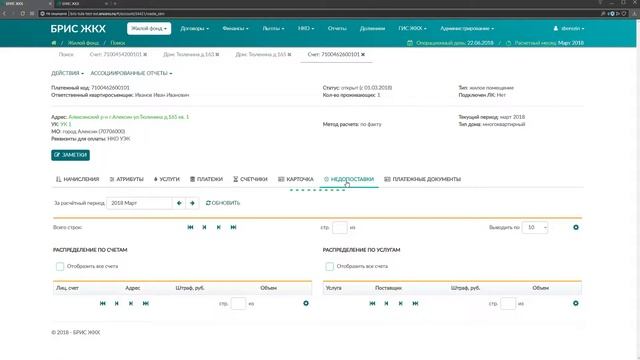Open the Жилой фонд dropdown menu
The height and width of the screenshot is (360, 640).
[149, 29]
